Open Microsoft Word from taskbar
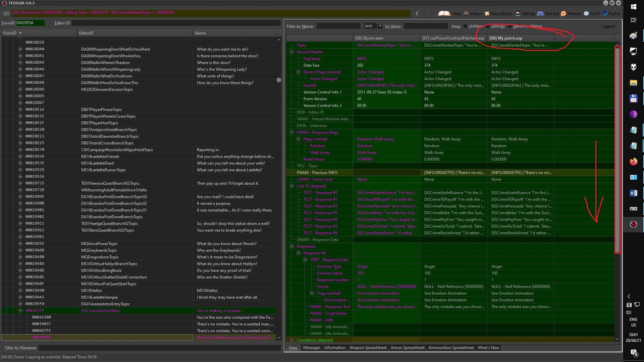644x362 pixels. 633,193
